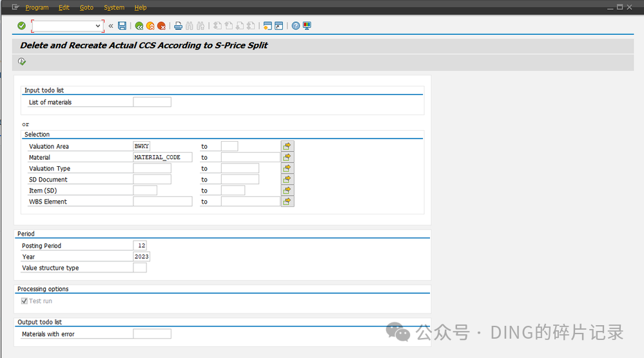Open multiple selection for SD Document
Screen dimensions: 644x358
pos(288,179)
